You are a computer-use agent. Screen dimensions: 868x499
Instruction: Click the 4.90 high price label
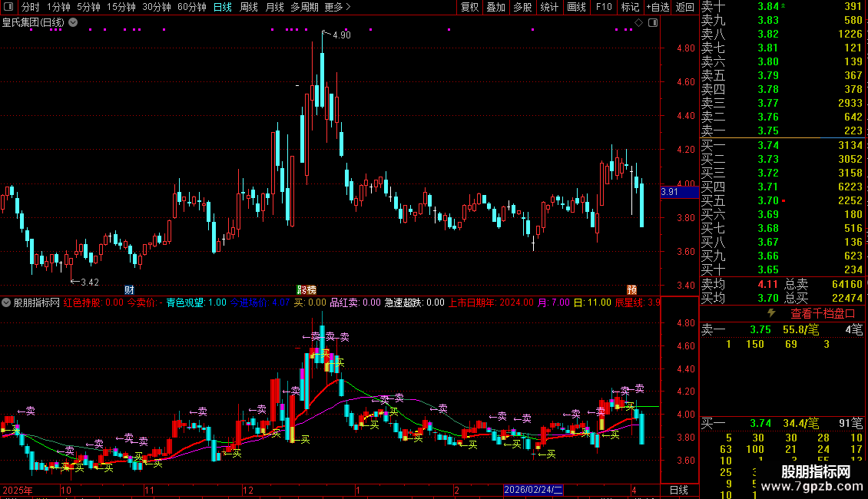click(x=342, y=35)
